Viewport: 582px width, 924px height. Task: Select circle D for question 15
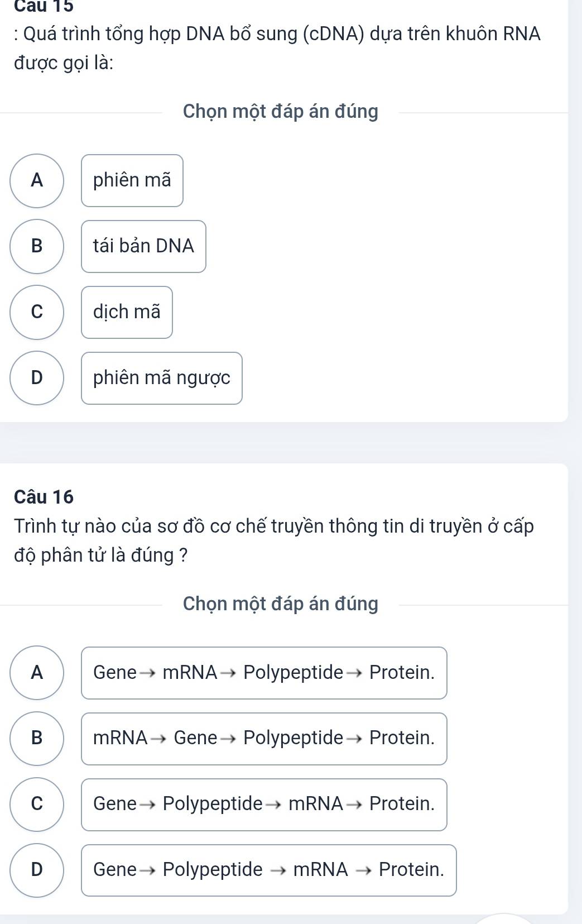point(37,378)
